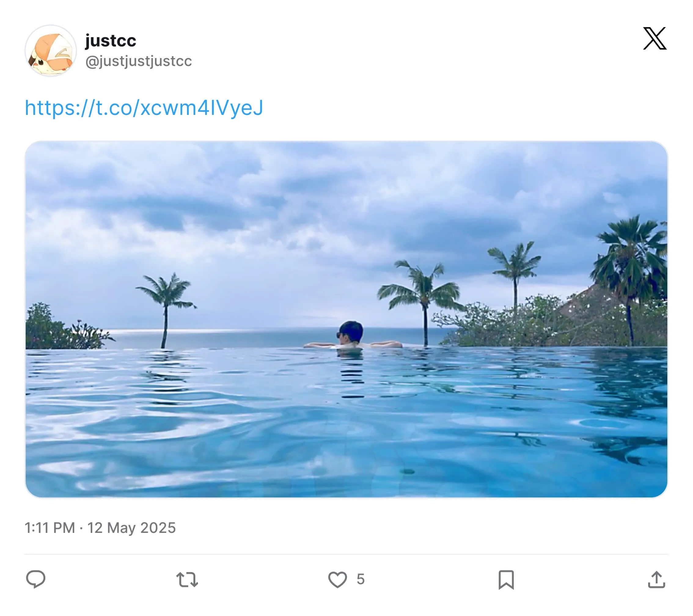Screen dimensions: 693x616
Task: Open justcc's profile avatar
Action: coord(51,51)
